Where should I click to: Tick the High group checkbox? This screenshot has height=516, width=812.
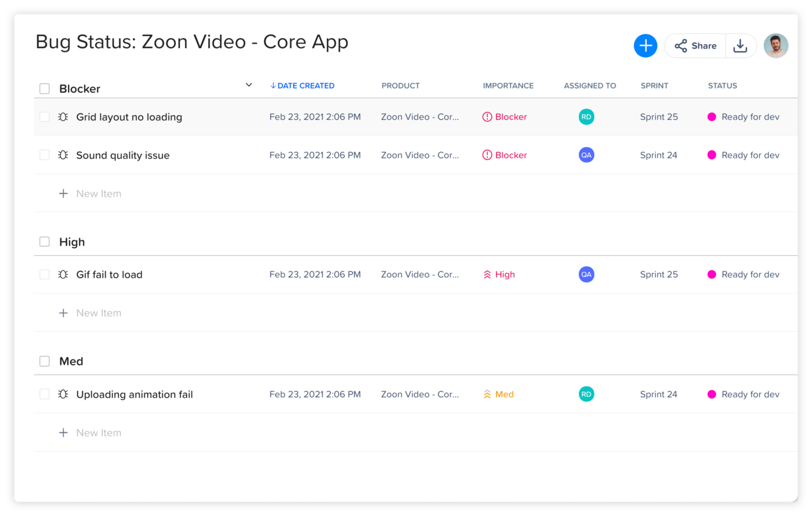pyautogui.click(x=45, y=242)
